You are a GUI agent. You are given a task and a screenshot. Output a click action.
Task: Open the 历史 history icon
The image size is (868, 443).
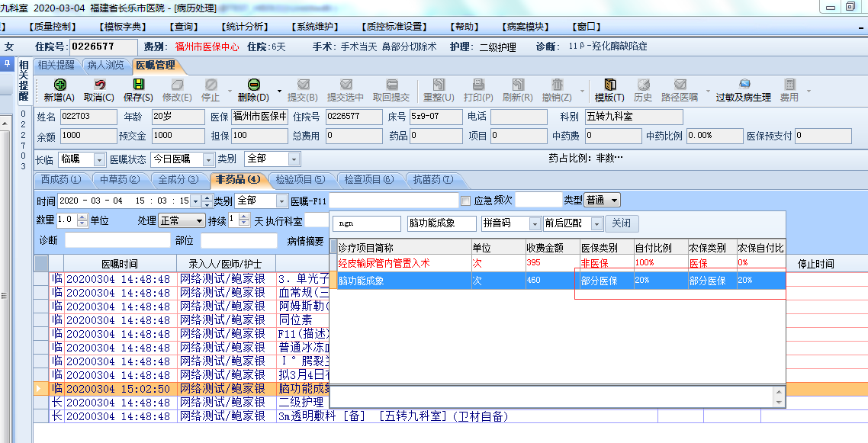tap(643, 85)
